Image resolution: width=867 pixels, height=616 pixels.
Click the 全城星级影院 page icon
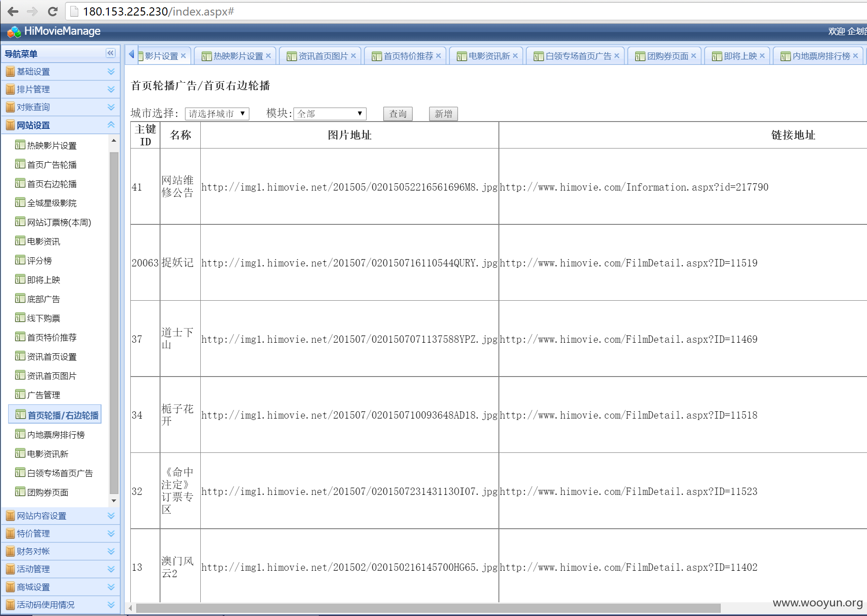click(20, 203)
